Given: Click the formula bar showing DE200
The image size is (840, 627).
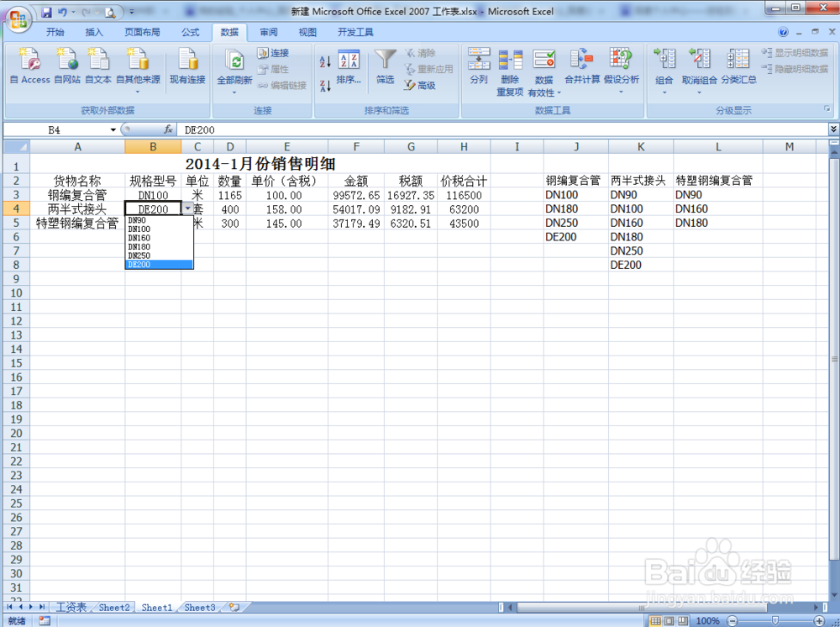Looking at the screenshot, I should (502, 129).
